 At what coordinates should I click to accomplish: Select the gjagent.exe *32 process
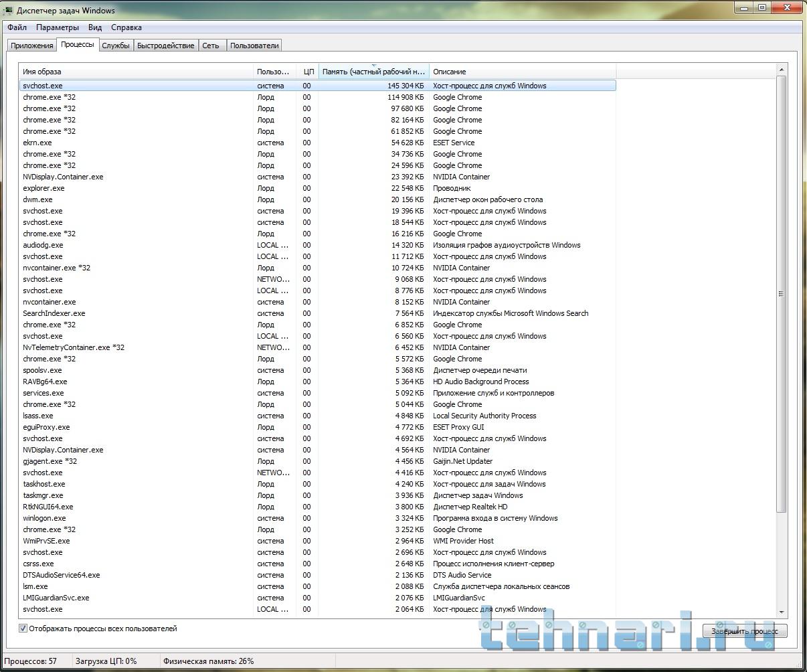tap(318, 461)
